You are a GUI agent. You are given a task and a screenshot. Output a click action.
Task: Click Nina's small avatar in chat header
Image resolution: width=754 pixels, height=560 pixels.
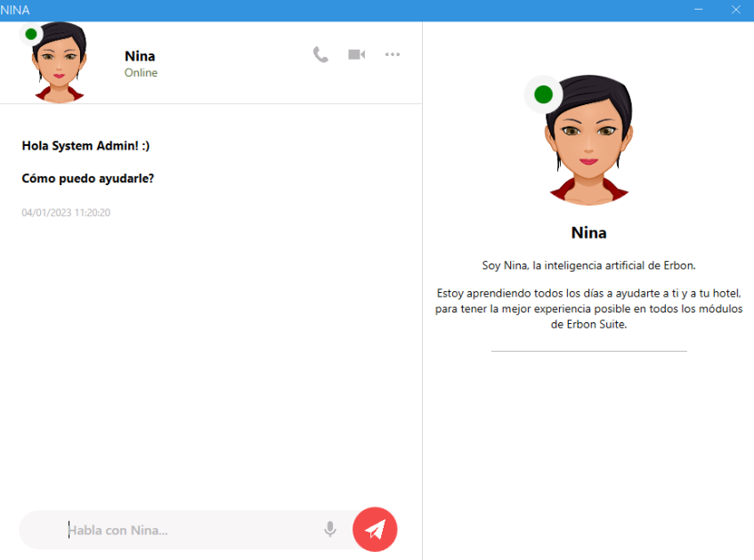click(x=60, y=64)
